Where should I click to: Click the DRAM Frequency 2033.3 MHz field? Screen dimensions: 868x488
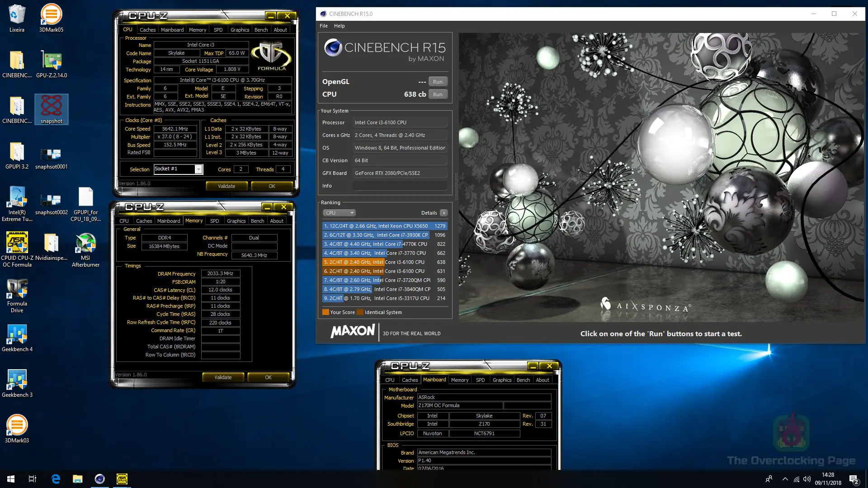(220, 273)
